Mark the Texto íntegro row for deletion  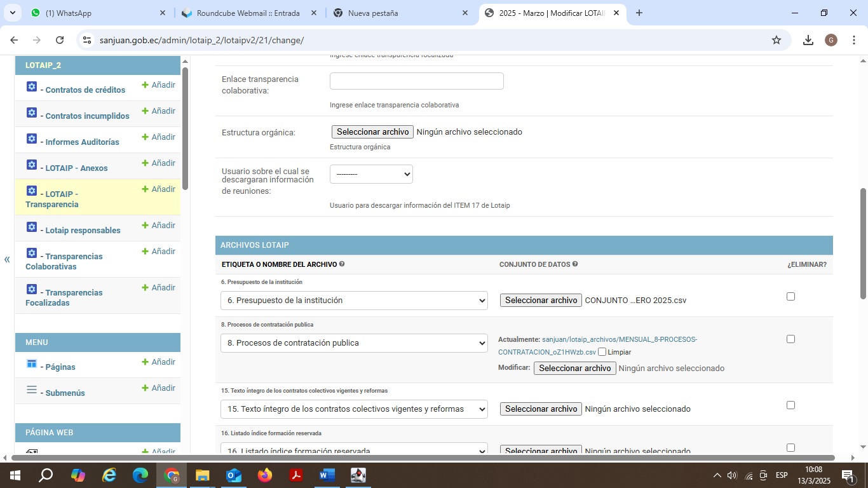click(x=790, y=405)
